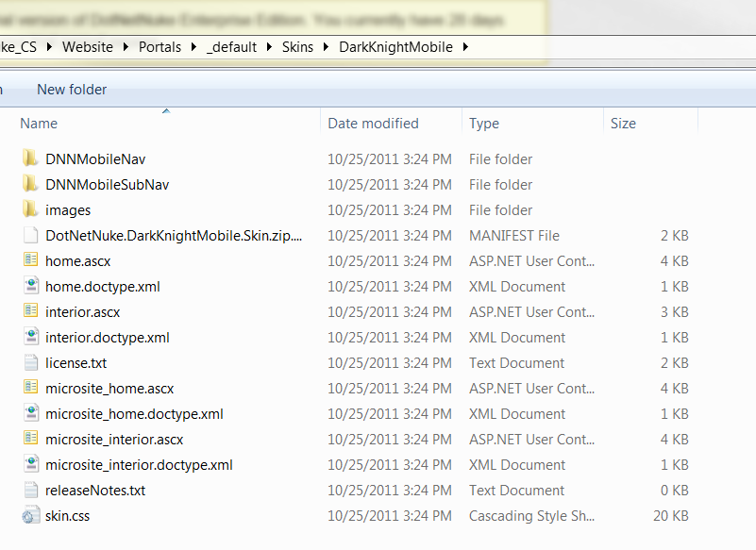Click the manifest file icon

30,236
